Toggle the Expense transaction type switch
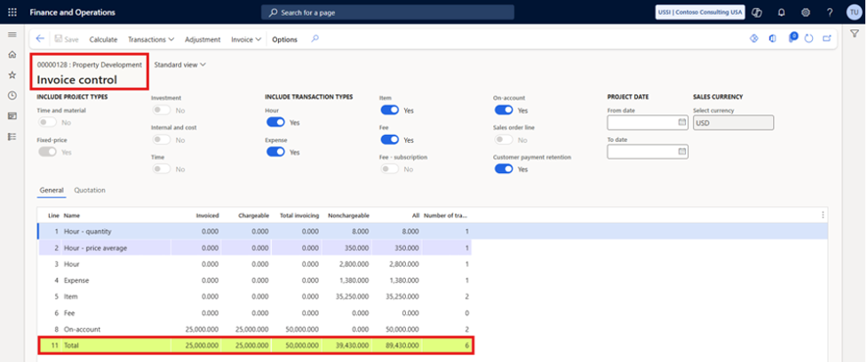Image resolution: width=868 pixels, height=362 pixels. [275, 152]
